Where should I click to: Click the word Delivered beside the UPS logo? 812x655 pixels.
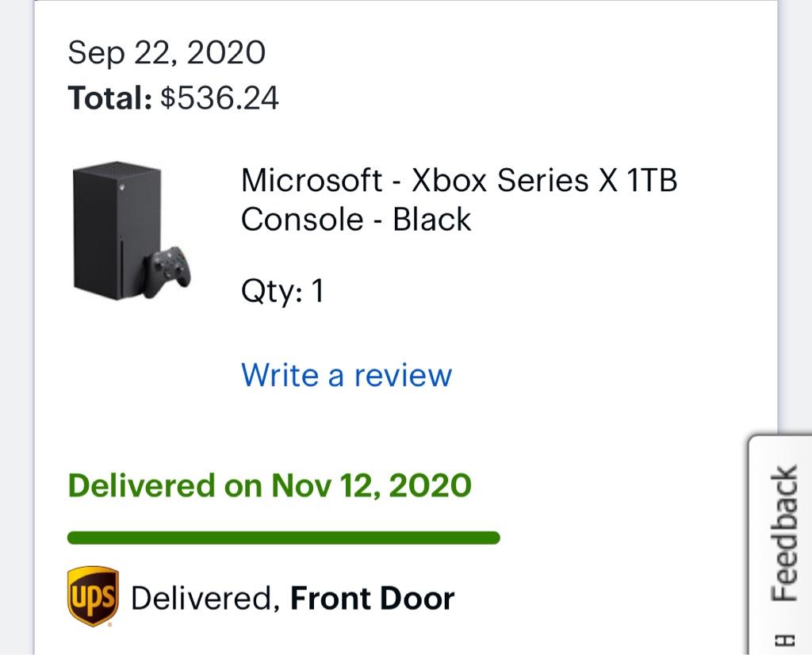tap(205, 599)
